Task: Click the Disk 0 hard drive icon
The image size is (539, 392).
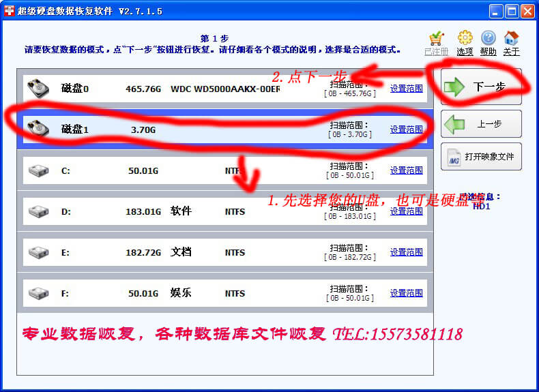Action: (38, 88)
